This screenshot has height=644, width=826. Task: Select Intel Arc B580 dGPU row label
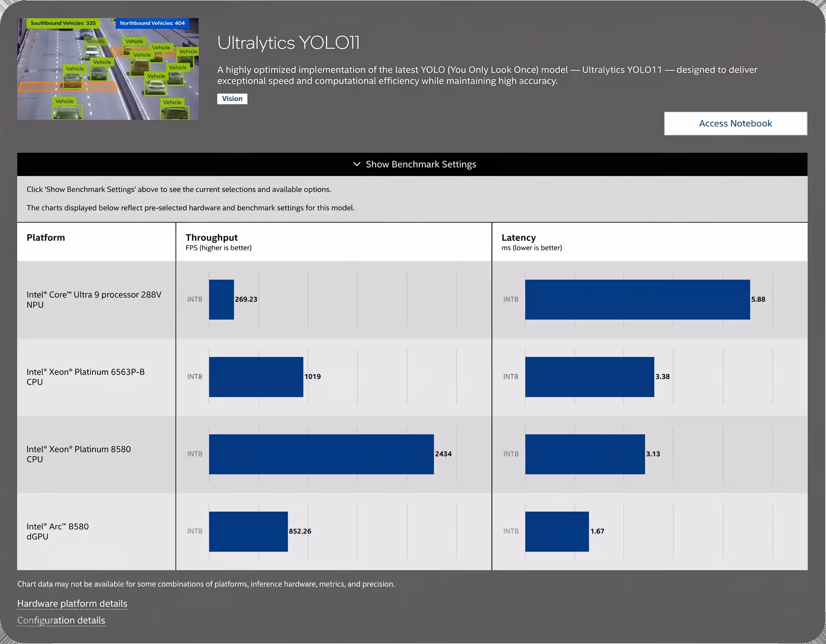pos(58,531)
